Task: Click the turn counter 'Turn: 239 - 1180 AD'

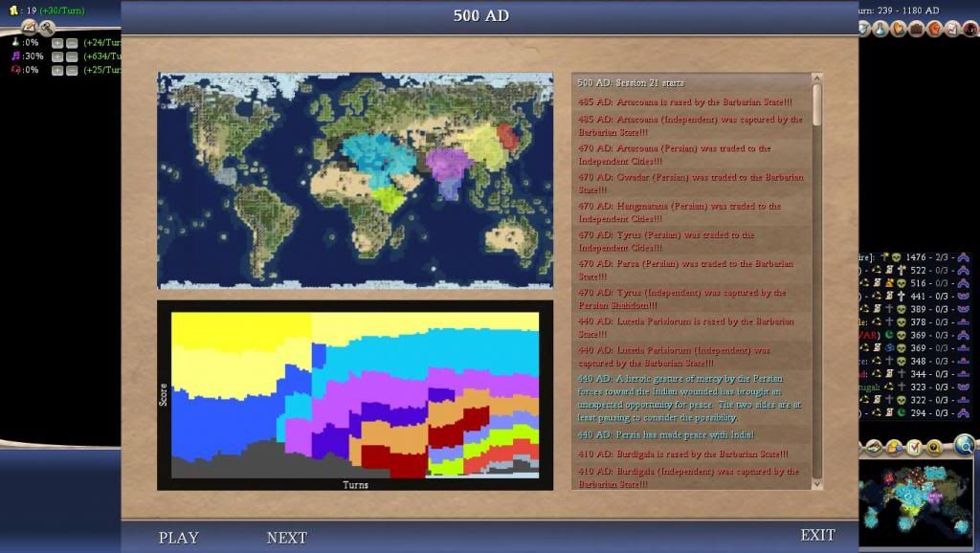Action: tap(899, 11)
